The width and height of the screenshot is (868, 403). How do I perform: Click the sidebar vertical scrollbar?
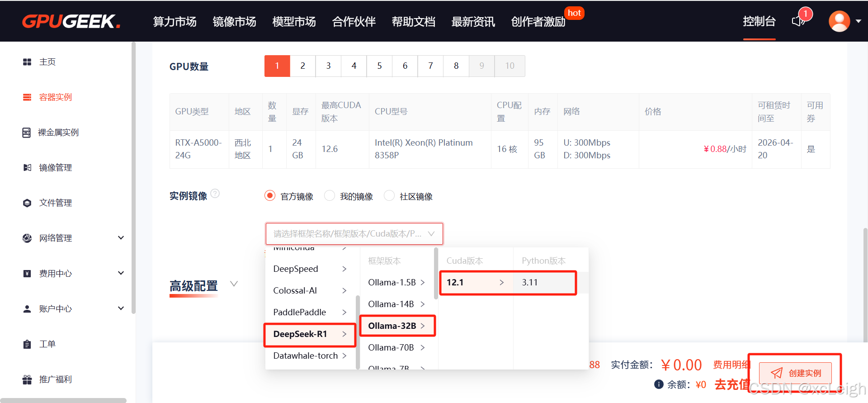(x=133, y=178)
